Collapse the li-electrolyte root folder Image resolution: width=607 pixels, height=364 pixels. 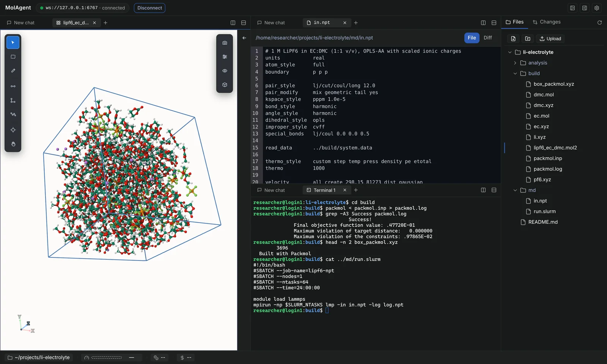[510, 52]
